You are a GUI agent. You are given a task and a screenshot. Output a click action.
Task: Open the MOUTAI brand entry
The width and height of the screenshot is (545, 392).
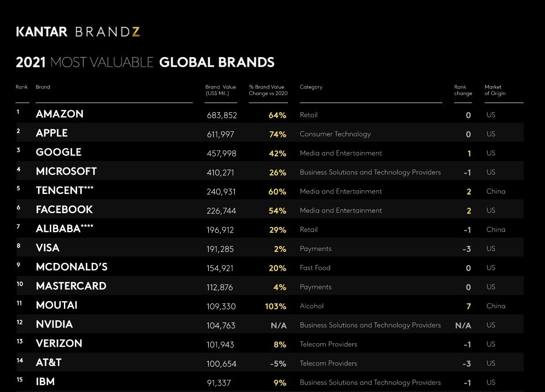57,305
